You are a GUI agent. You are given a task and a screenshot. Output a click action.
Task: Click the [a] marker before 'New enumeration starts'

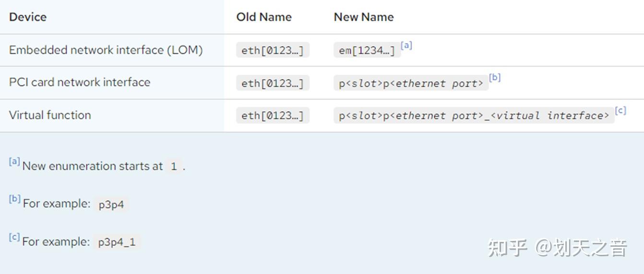(14, 161)
